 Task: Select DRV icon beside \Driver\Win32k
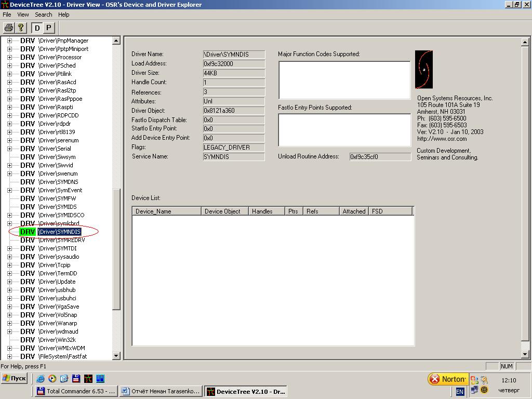28,340
